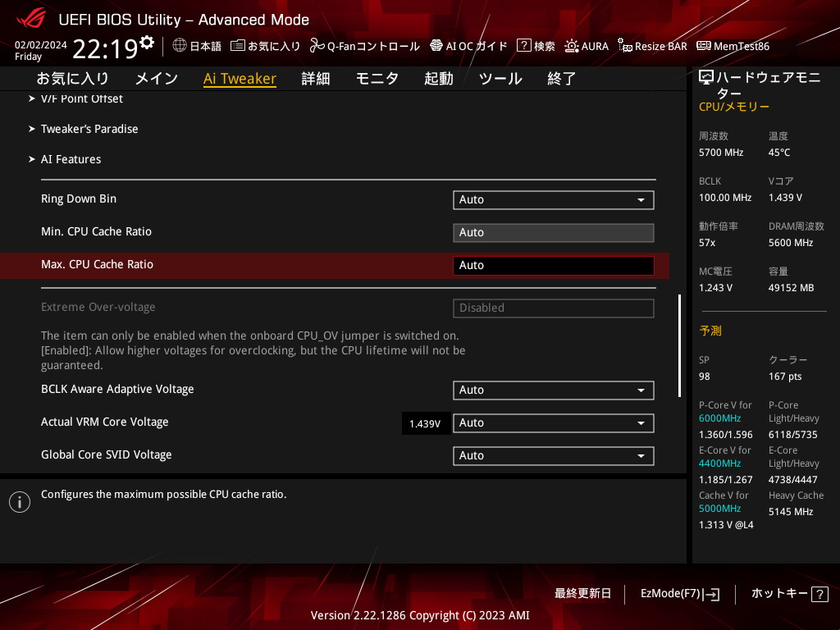Open the お気に入り favorites list icon
This screenshot has height=630, width=840.
(x=237, y=46)
